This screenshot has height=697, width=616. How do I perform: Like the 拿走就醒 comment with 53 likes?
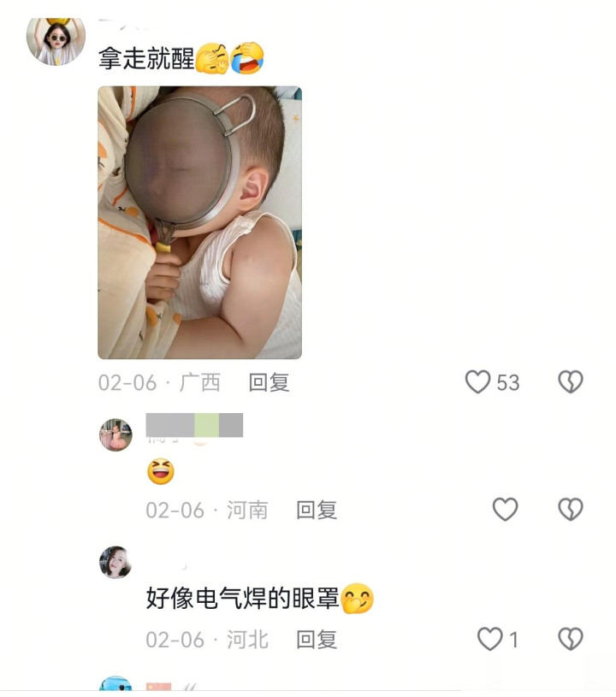click(x=477, y=381)
